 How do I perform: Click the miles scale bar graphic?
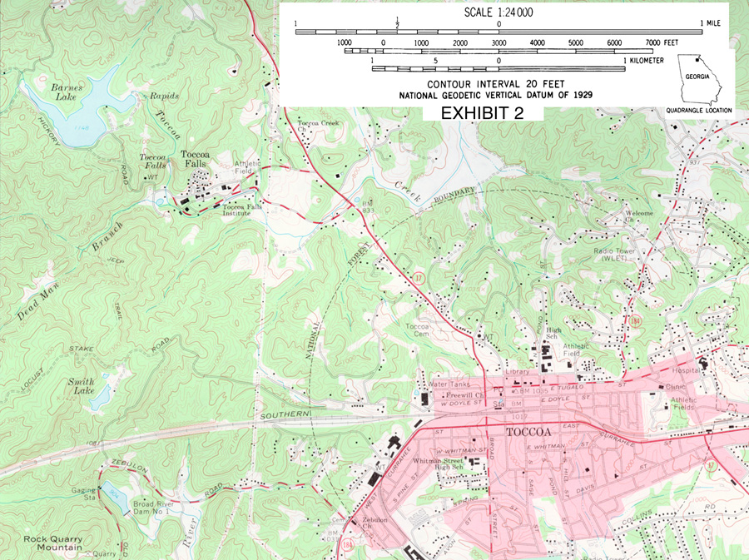point(499,32)
